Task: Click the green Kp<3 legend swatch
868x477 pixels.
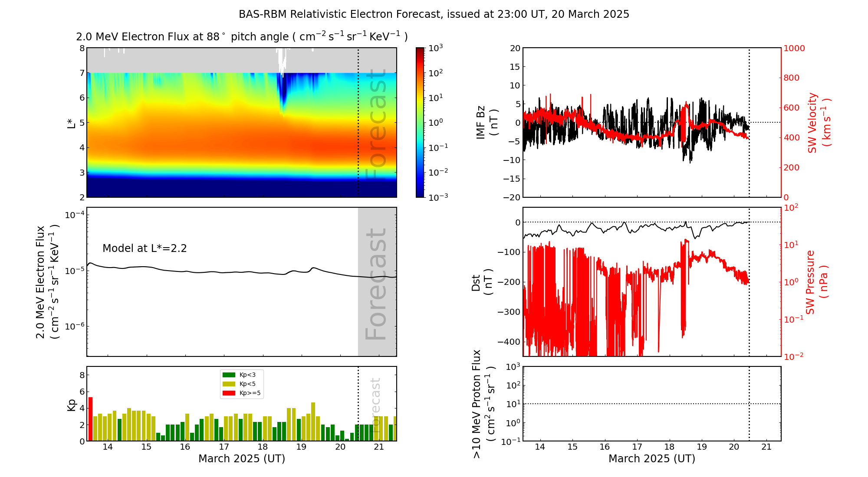Action: [228, 375]
